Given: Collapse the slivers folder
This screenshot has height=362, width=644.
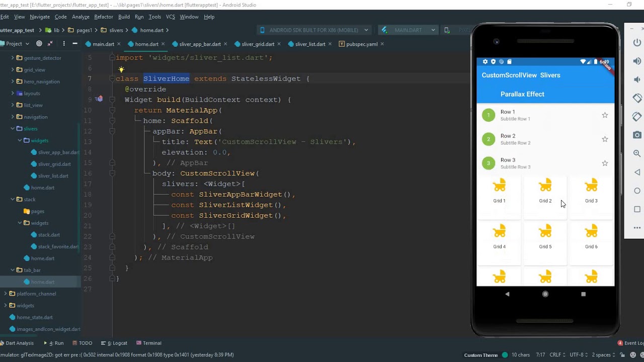Looking at the screenshot, I should click(13, 129).
